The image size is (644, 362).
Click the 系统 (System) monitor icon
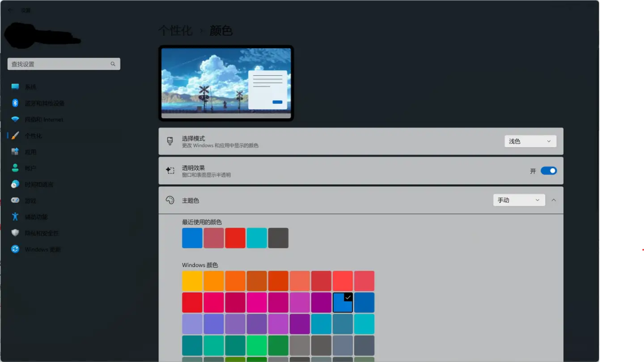[15, 87]
